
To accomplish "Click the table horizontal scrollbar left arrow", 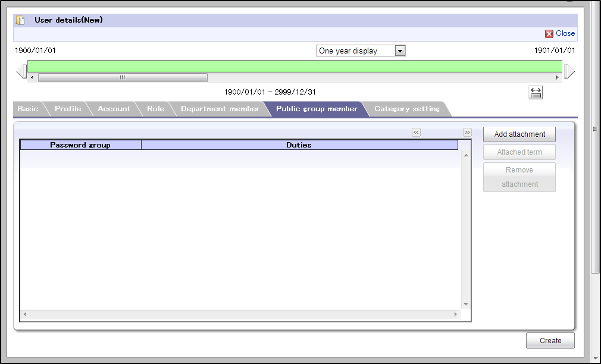I will [x=26, y=314].
